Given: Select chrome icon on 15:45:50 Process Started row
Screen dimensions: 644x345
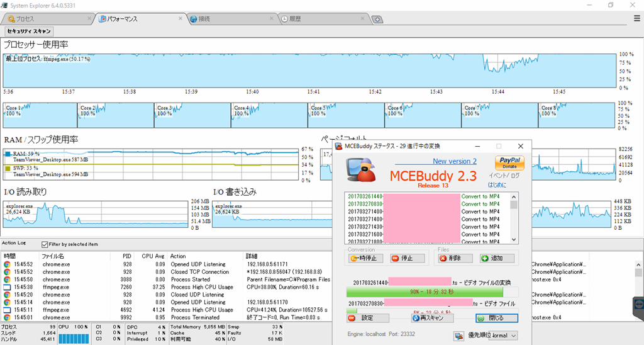Looking at the screenshot, I should click(7, 280).
